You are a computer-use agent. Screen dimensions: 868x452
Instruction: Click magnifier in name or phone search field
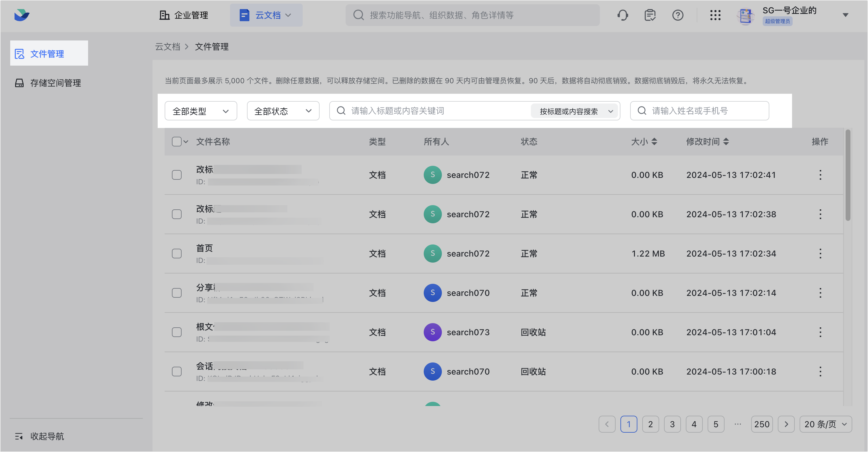click(642, 111)
